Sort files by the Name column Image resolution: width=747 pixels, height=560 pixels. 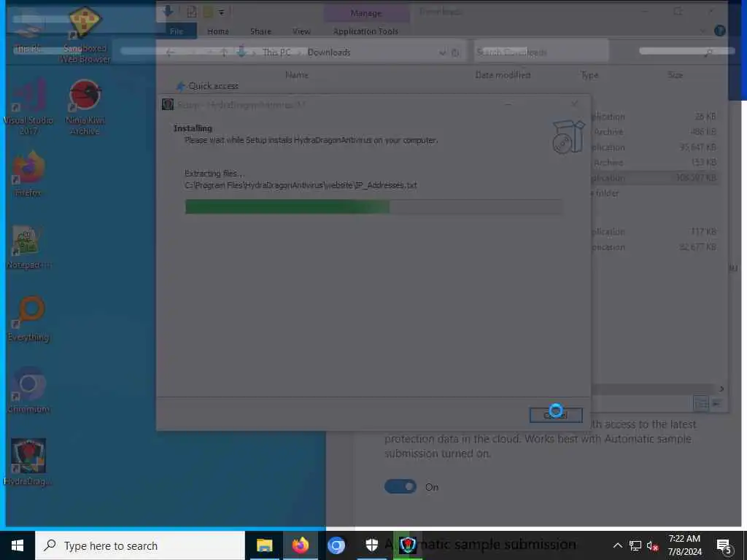(x=297, y=75)
